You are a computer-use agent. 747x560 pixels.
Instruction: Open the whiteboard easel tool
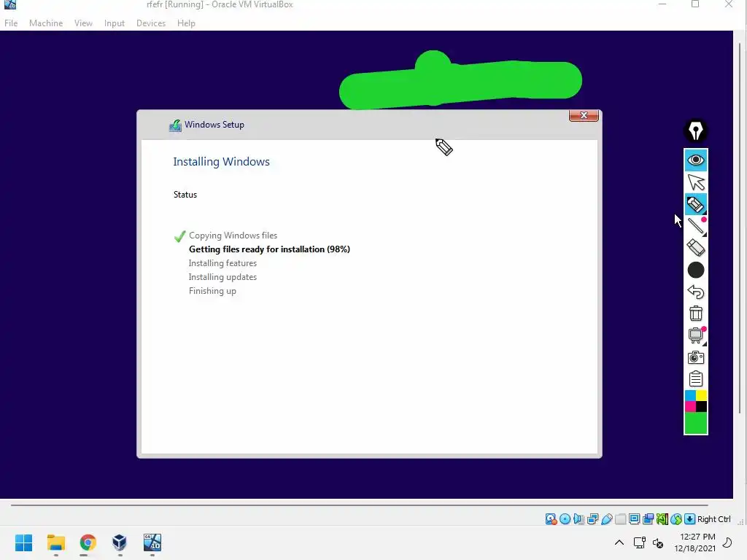coord(695,335)
